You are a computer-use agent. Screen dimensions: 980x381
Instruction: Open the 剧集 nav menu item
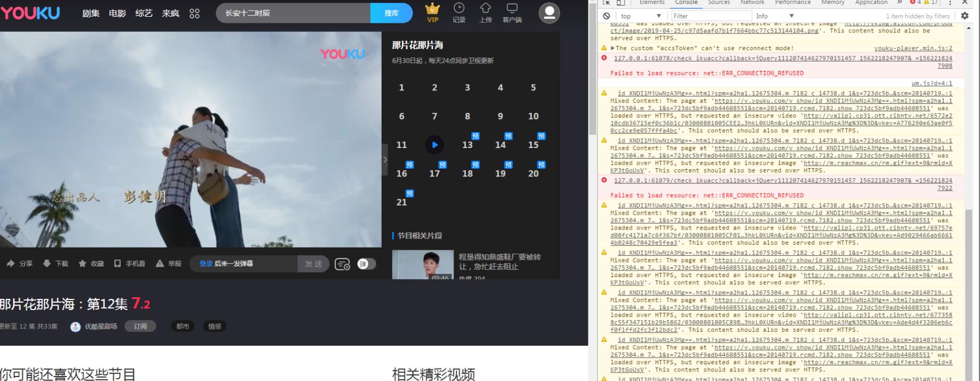pyautogui.click(x=91, y=13)
